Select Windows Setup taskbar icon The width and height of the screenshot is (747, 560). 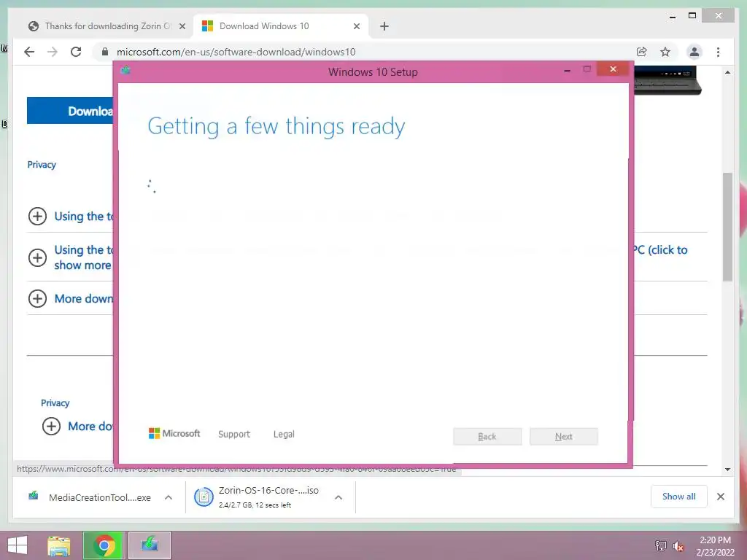pyautogui.click(x=149, y=545)
